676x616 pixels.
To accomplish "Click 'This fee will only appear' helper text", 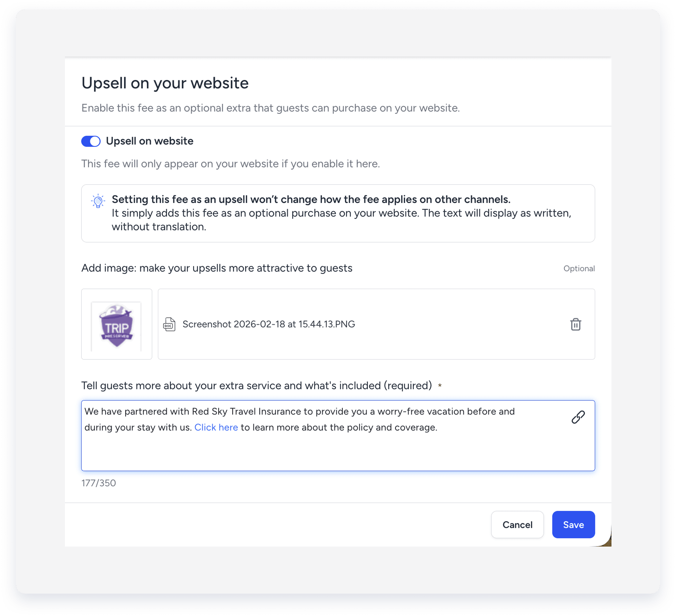I will pyautogui.click(x=230, y=164).
